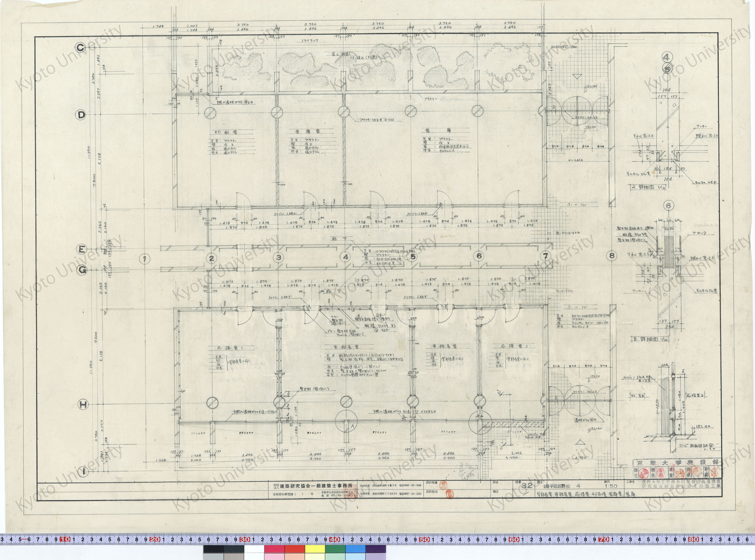Screen dimensions: 755x560
Task: Click the circled column number 4
Action: [x=345, y=257]
